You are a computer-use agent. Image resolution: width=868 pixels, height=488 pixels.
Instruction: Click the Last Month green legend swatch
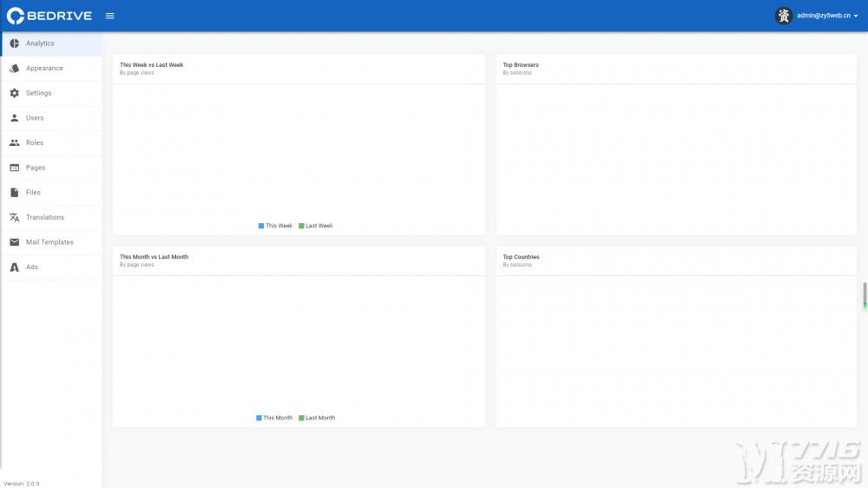301,418
